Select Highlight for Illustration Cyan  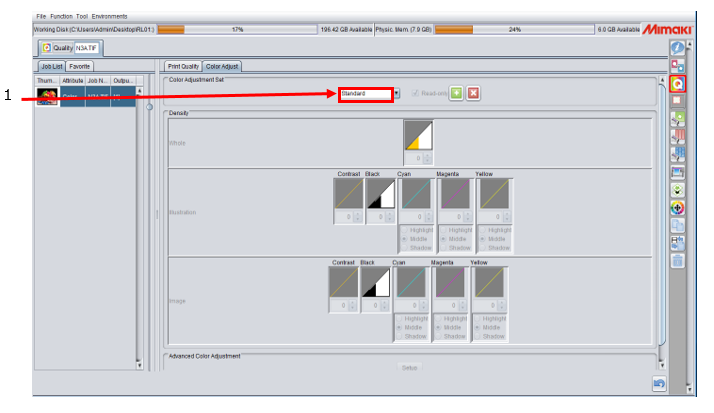tap(404, 230)
